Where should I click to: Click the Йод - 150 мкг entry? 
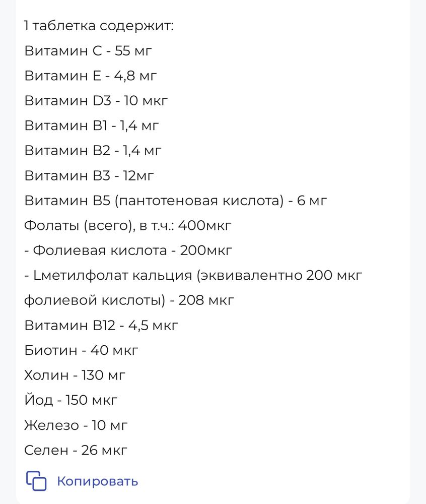[70, 399]
